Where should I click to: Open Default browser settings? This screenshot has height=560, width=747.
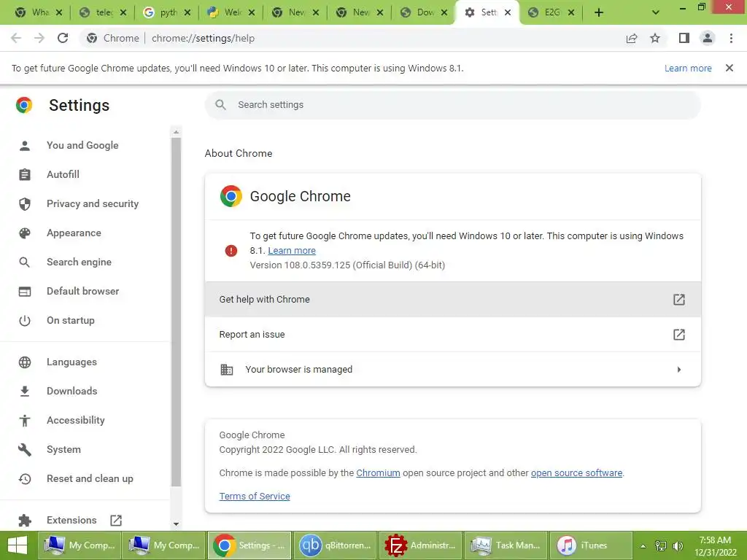(x=83, y=291)
